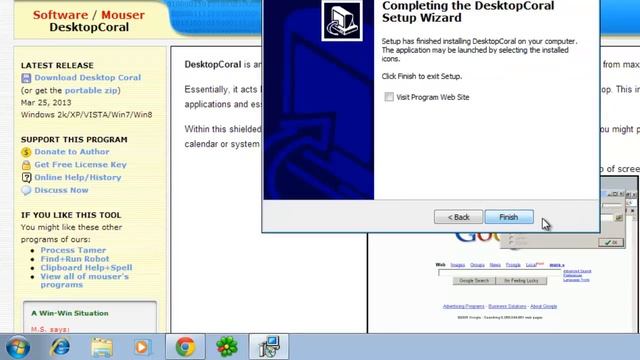Open the Clipboard Help+Spell link
Screen dimensions: 640x360
86,268
